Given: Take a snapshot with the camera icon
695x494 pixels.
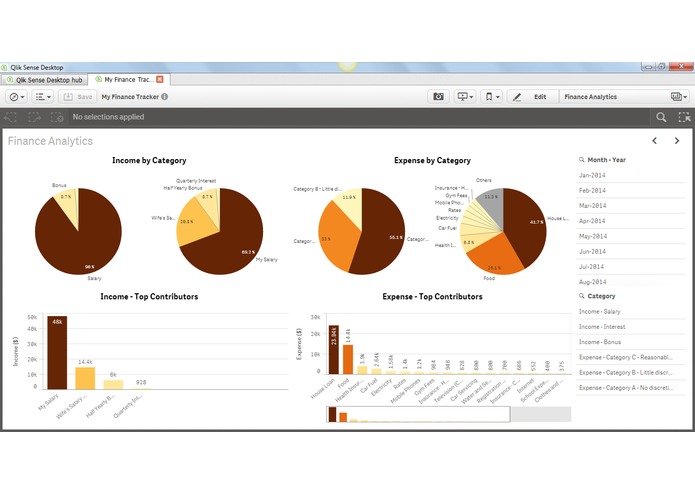Looking at the screenshot, I should 438,97.
